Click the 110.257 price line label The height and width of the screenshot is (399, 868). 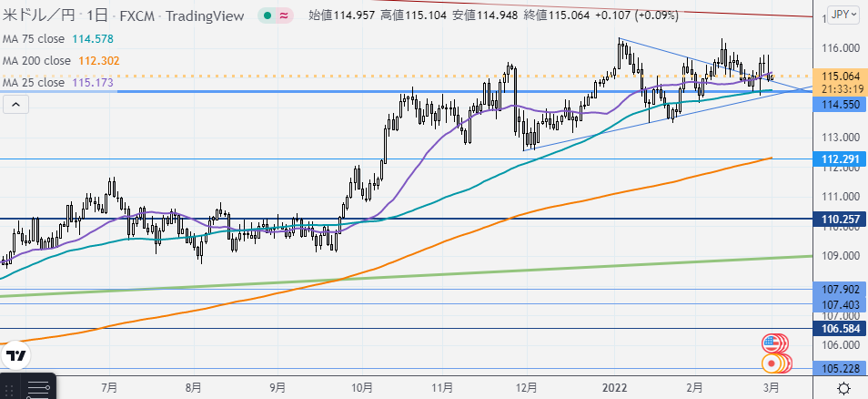[x=841, y=220]
